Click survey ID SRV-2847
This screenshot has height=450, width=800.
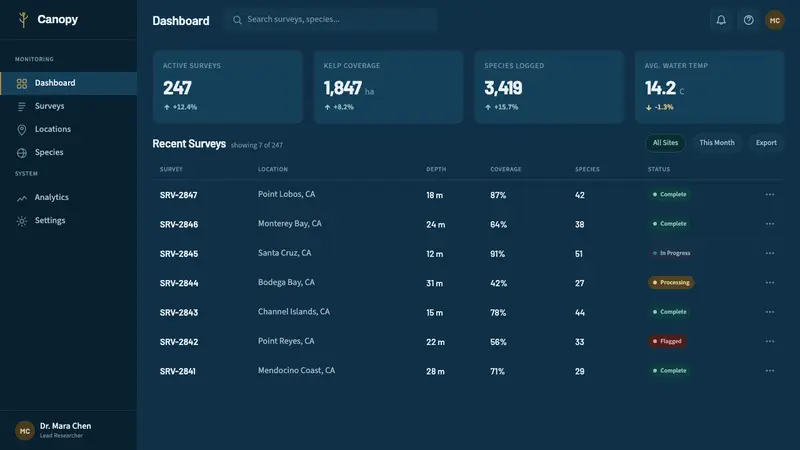coord(179,195)
